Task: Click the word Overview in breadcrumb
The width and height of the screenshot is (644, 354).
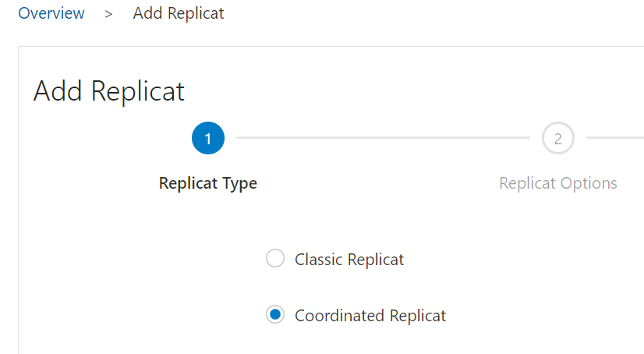Action: 51,13
